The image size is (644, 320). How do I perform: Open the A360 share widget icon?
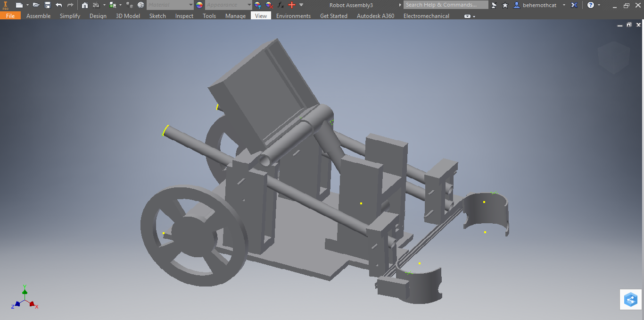630,300
